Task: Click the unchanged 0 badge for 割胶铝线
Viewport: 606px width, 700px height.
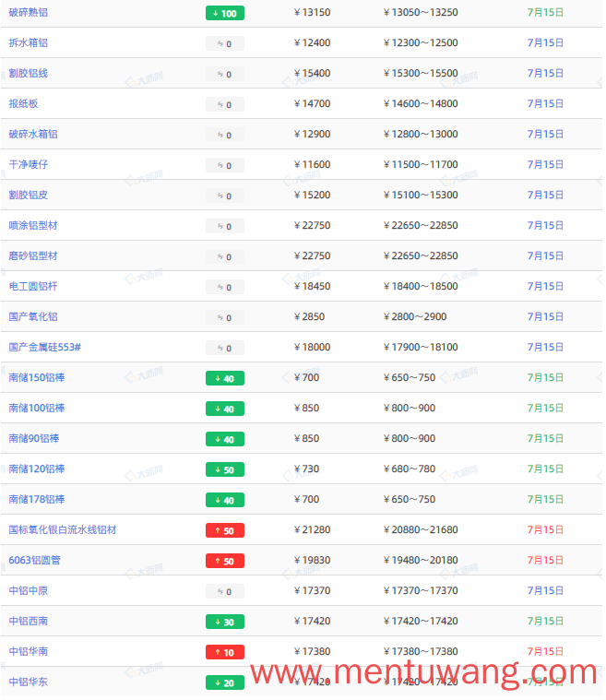Action: [225, 74]
